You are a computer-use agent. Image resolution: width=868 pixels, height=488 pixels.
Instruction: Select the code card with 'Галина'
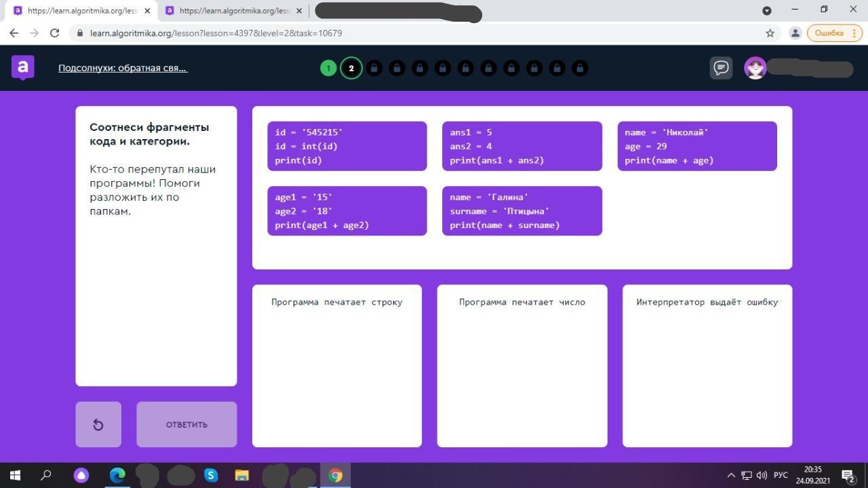point(521,211)
